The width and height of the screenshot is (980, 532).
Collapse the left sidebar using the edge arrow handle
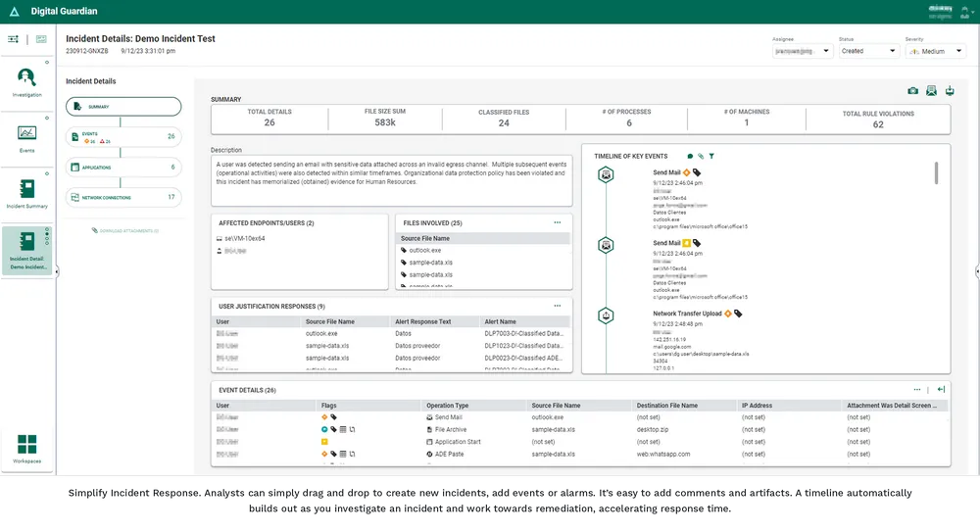[x=56, y=271]
